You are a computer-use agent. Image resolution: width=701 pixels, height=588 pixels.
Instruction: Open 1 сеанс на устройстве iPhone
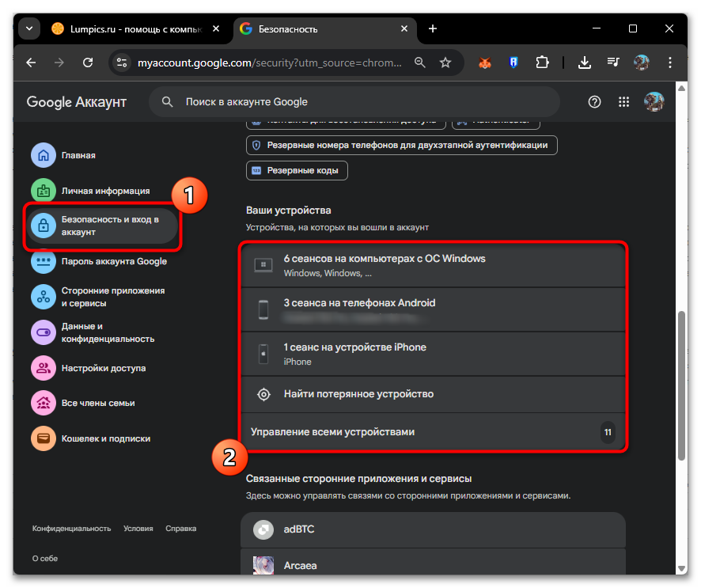point(433,354)
